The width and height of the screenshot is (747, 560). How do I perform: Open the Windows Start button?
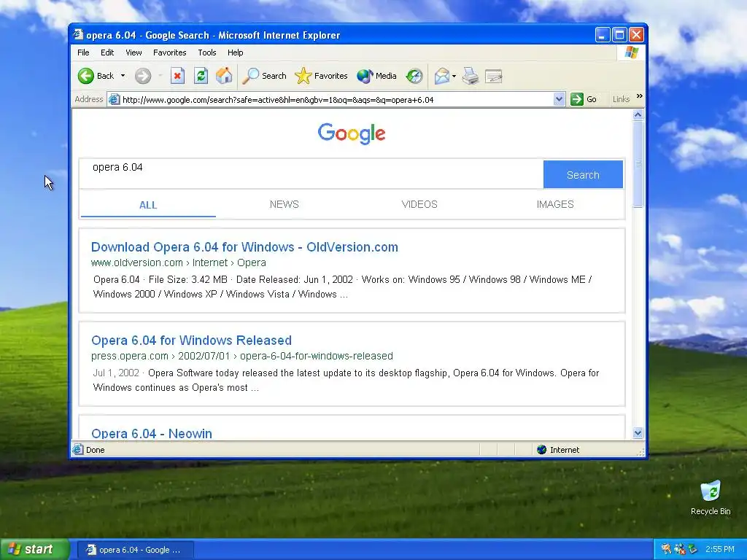tap(35, 549)
